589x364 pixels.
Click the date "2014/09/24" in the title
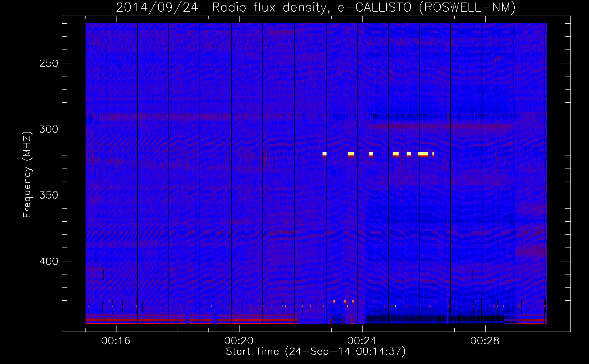pyautogui.click(x=157, y=8)
